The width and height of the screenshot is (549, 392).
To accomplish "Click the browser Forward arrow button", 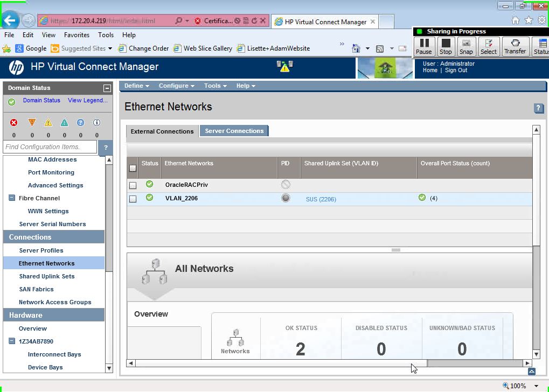I will pyautogui.click(x=28, y=20).
